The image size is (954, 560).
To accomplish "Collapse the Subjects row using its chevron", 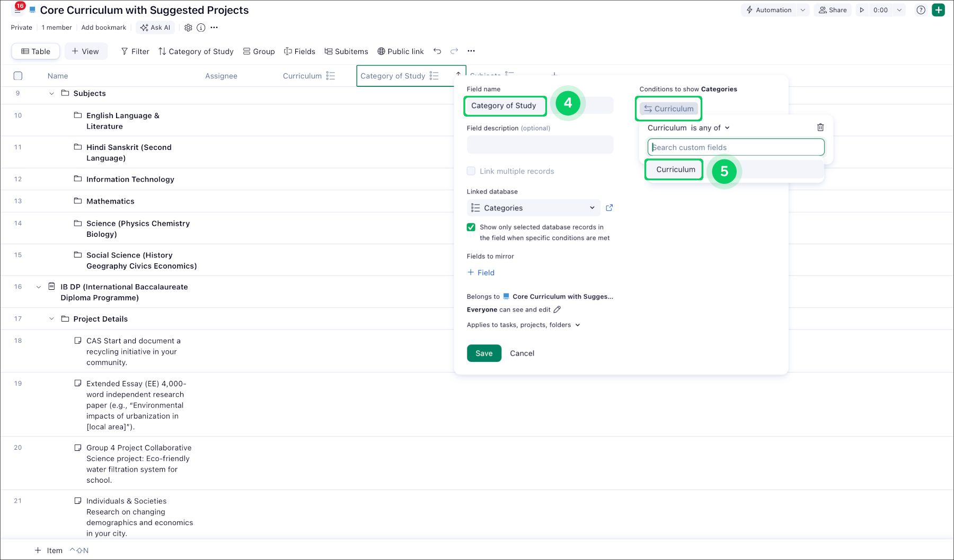I will [51, 93].
